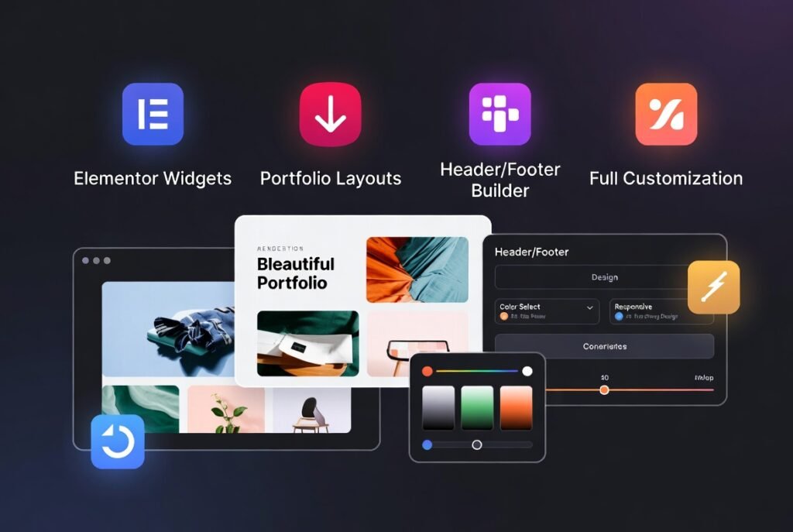Select the Full Customization label
The height and width of the screenshot is (532, 793).
coord(666,179)
